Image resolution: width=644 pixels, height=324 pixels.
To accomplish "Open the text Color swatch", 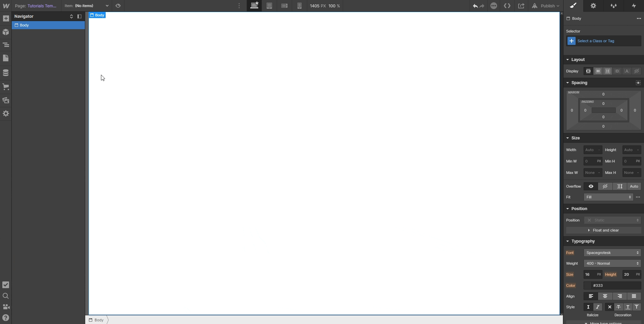I will [588, 285].
